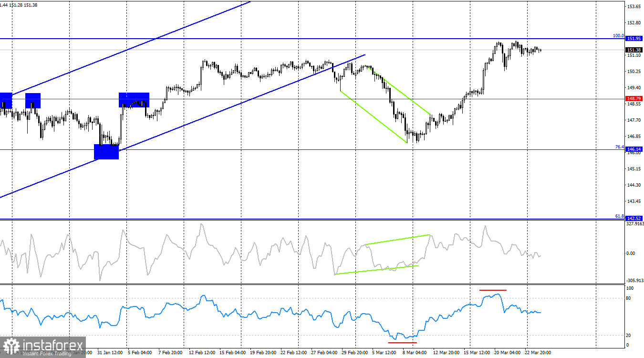Click the 146.14 blue level label
Viewport: 644px width, 358px height.
pyautogui.click(x=634, y=149)
